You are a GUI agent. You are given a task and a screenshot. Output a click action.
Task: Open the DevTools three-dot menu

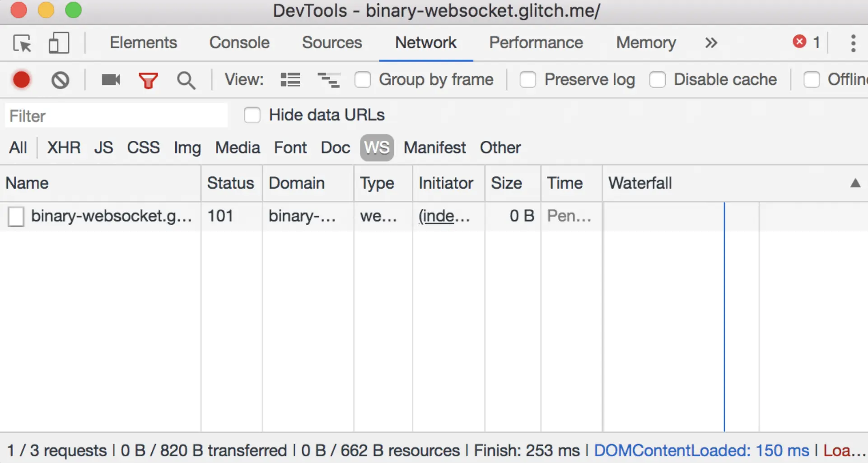tap(853, 43)
